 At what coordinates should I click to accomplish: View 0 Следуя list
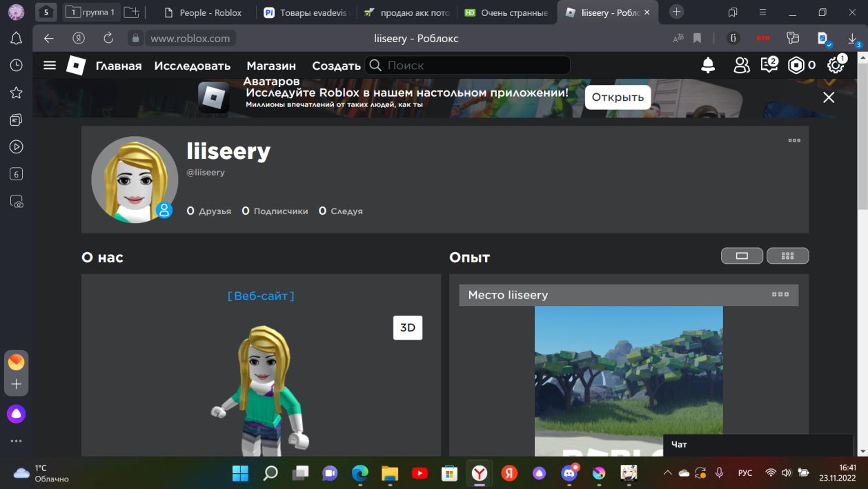point(340,211)
